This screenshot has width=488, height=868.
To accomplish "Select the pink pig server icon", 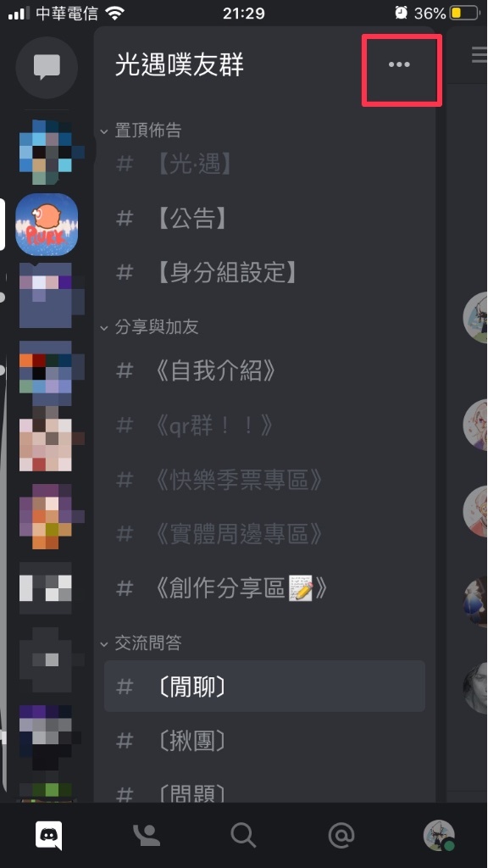I will point(47,224).
